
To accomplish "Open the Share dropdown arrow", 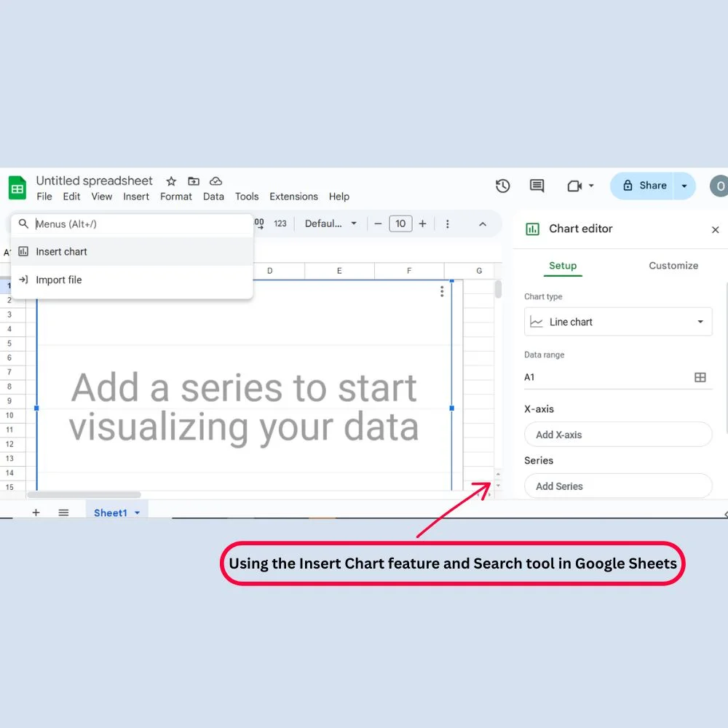I will click(684, 186).
